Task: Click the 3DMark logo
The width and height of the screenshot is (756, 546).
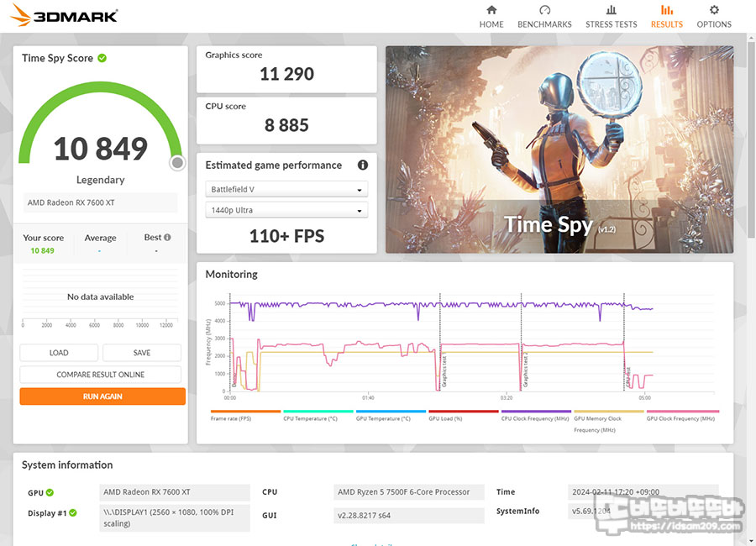Action: (x=64, y=15)
